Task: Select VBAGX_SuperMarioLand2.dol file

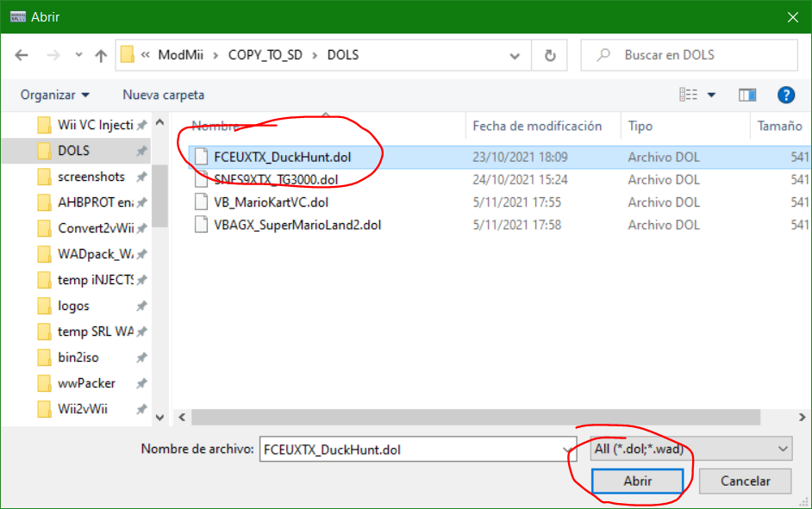Action: tap(297, 225)
